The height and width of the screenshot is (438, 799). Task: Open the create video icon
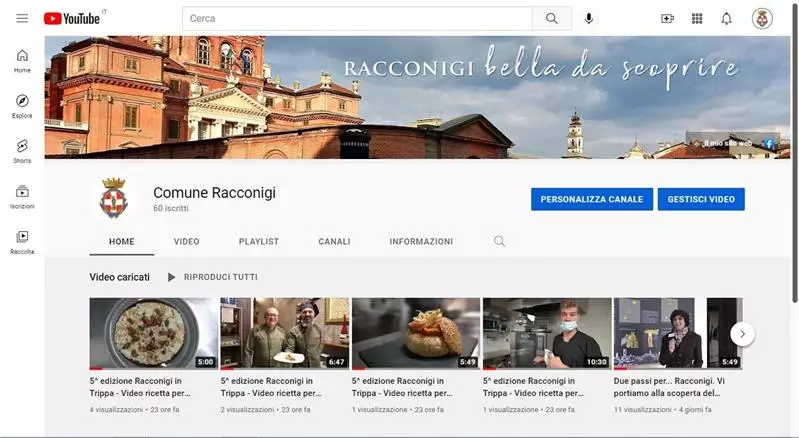click(x=668, y=18)
